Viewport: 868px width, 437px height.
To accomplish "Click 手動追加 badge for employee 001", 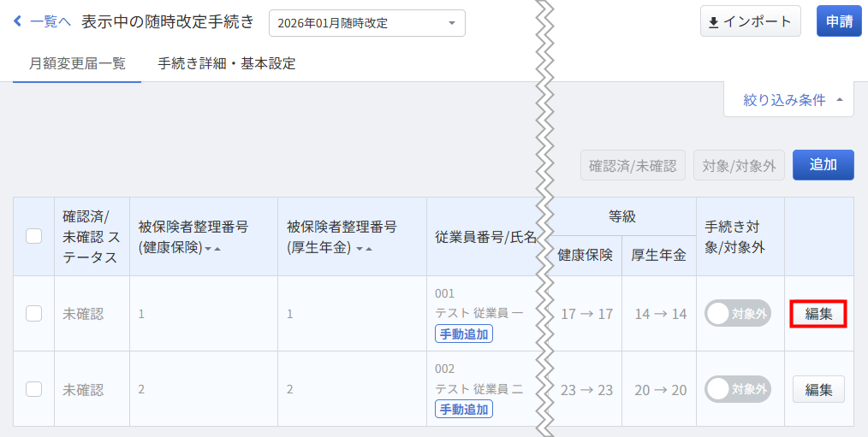I will tap(463, 334).
